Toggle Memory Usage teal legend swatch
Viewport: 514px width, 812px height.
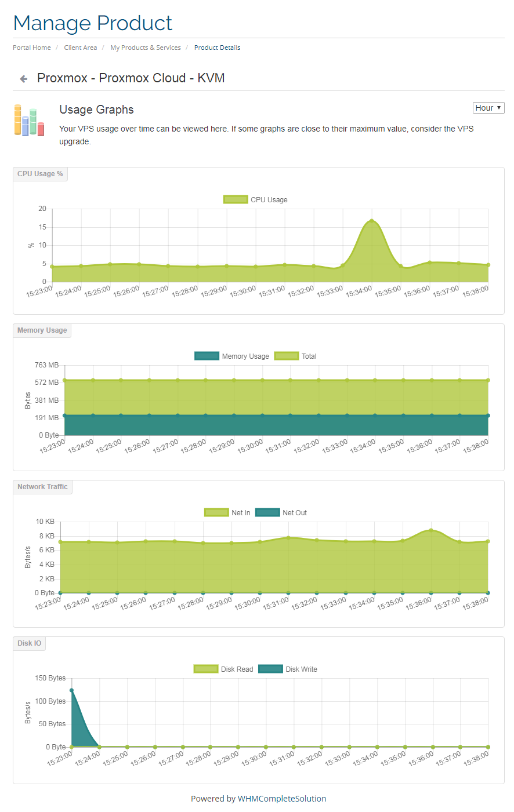pyautogui.click(x=207, y=356)
